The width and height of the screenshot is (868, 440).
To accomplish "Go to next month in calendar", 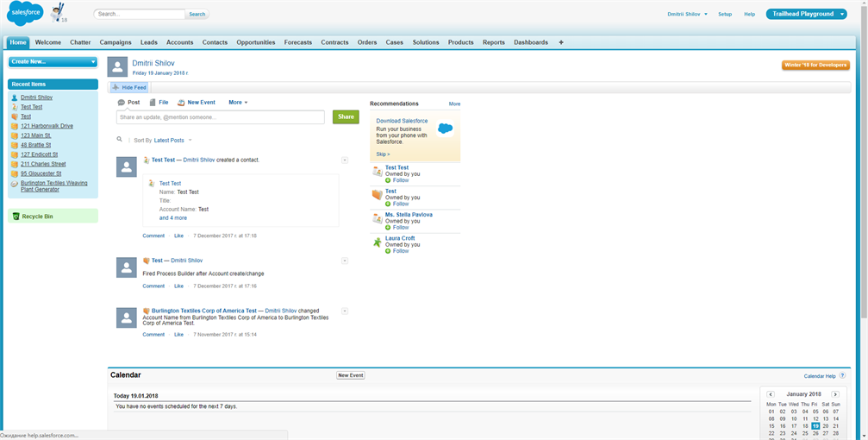I will [x=835, y=394].
